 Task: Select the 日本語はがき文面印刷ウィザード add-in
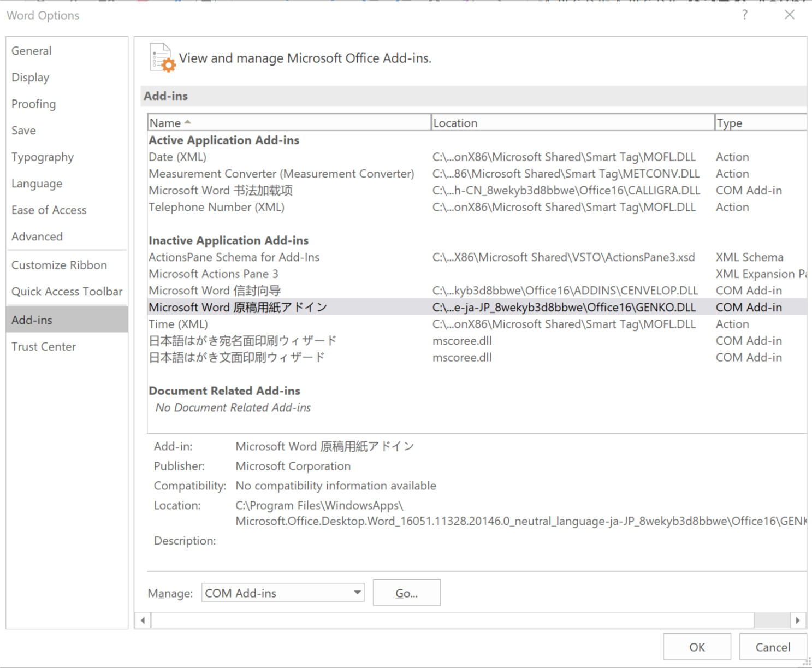pyautogui.click(x=477, y=358)
